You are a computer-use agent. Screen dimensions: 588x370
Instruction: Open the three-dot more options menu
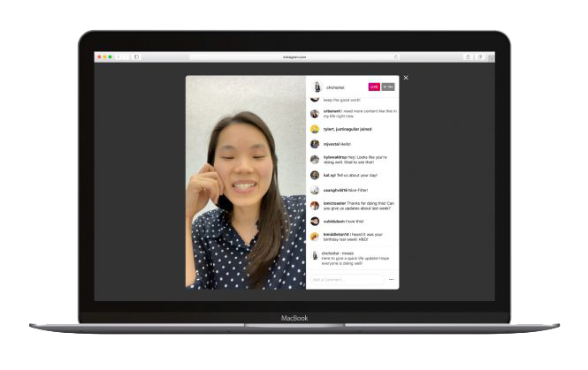pyautogui.click(x=391, y=279)
